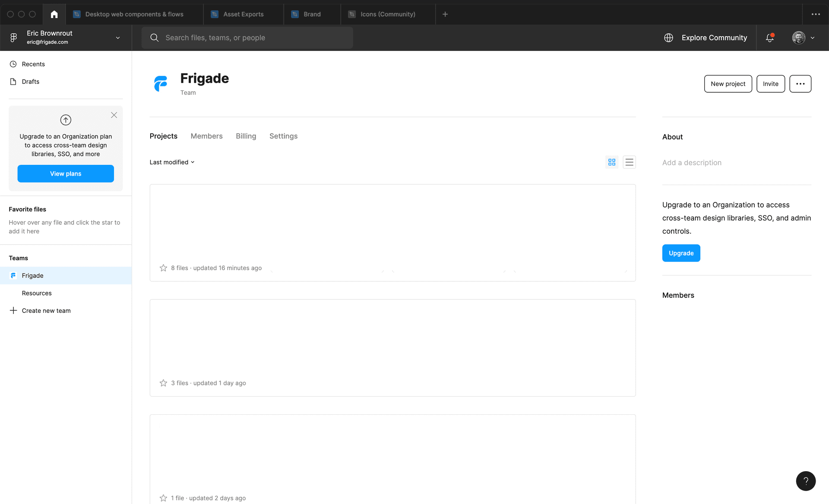Click the Drafts page icon
This screenshot has width=829, height=504.
13,82
